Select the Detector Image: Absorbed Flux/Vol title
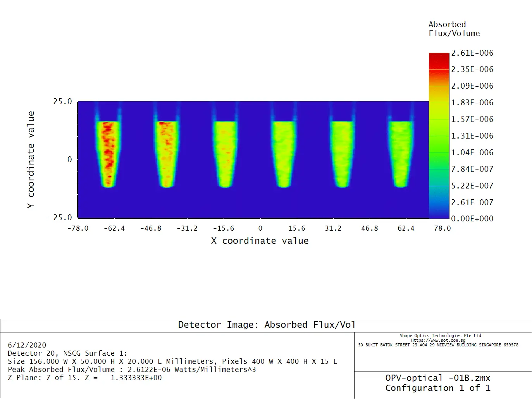This screenshot has height=399, width=532. coord(267,325)
